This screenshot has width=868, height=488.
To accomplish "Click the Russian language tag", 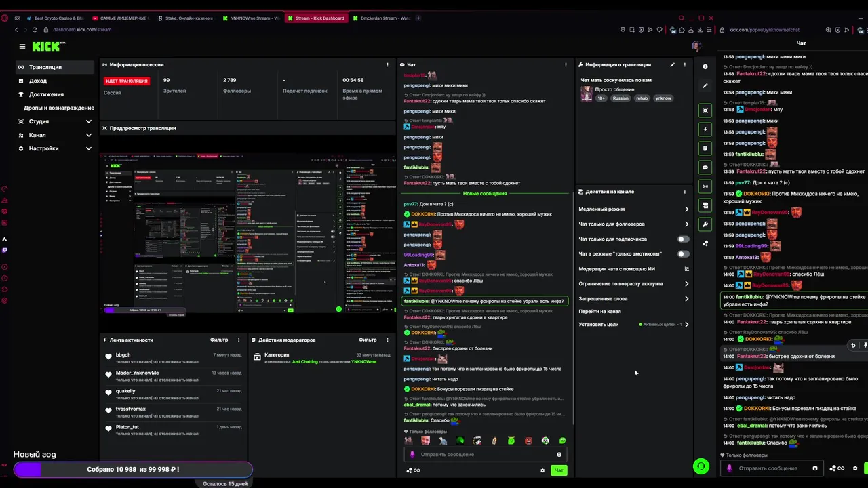I will coord(620,98).
